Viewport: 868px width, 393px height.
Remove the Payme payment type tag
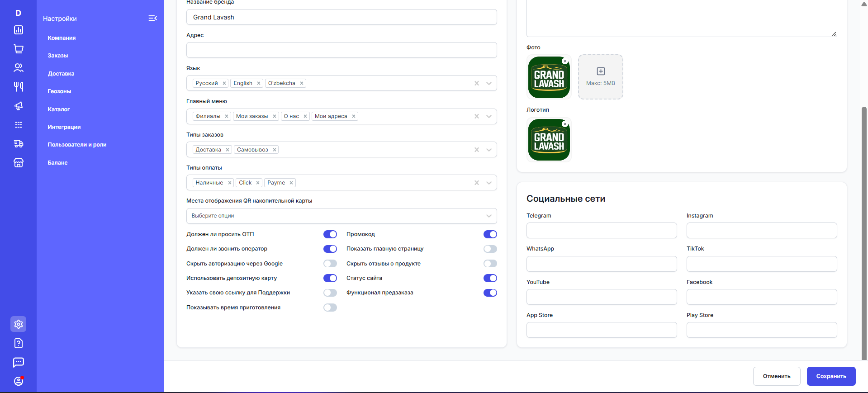(291, 183)
